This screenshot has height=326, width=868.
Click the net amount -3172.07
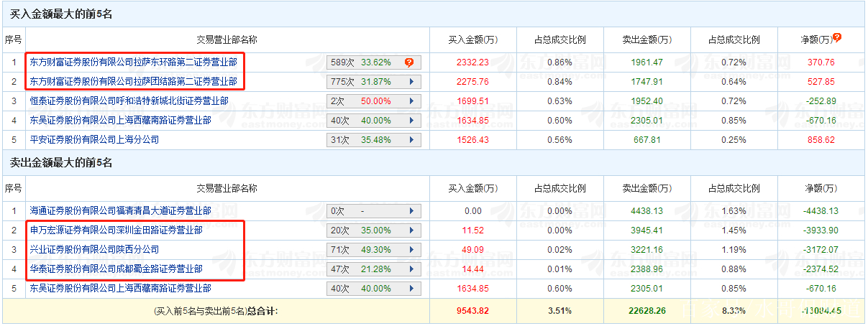[821, 250]
